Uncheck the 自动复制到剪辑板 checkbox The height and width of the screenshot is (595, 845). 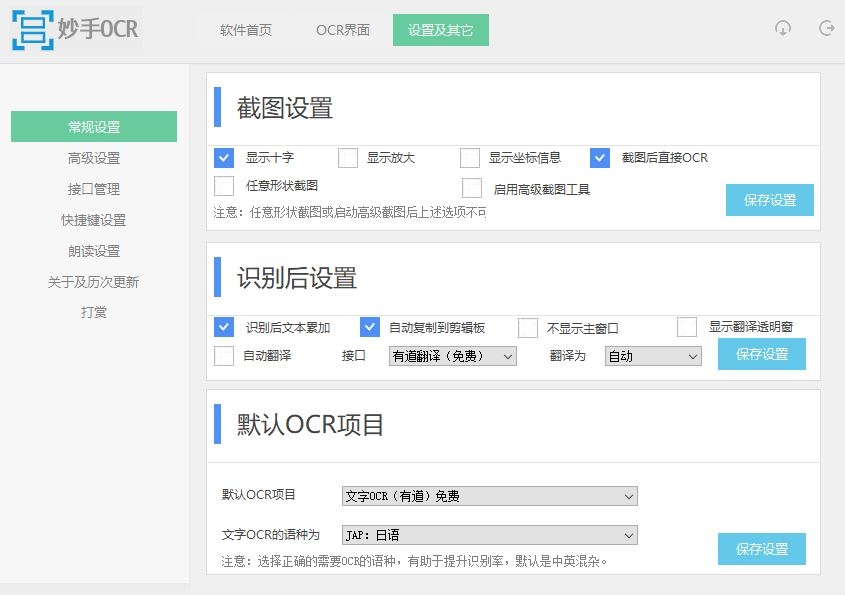click(370, 327)
